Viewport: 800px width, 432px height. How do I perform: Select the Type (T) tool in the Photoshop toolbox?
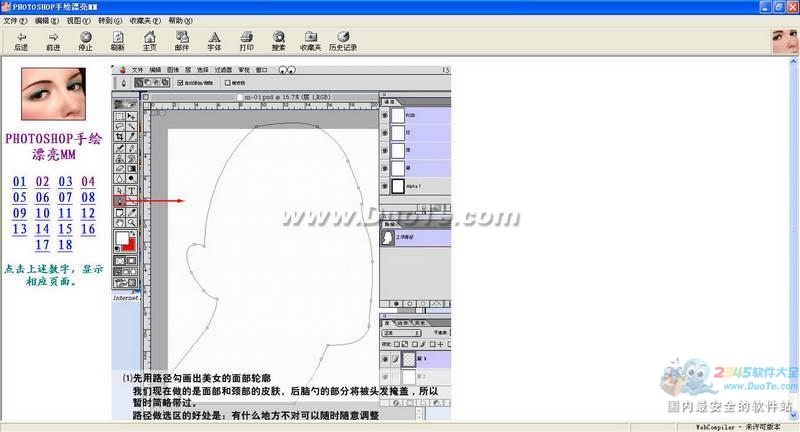[132, 190]
